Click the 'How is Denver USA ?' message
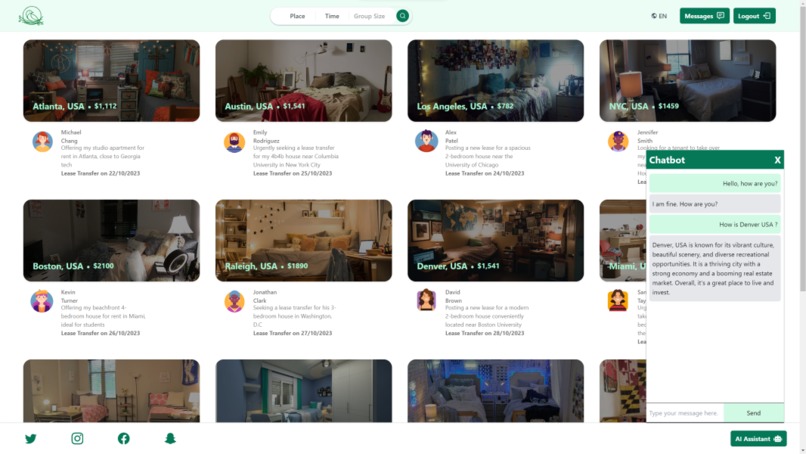Image resolution: width=806 pixels, height=454 pixels. (715, 224)
